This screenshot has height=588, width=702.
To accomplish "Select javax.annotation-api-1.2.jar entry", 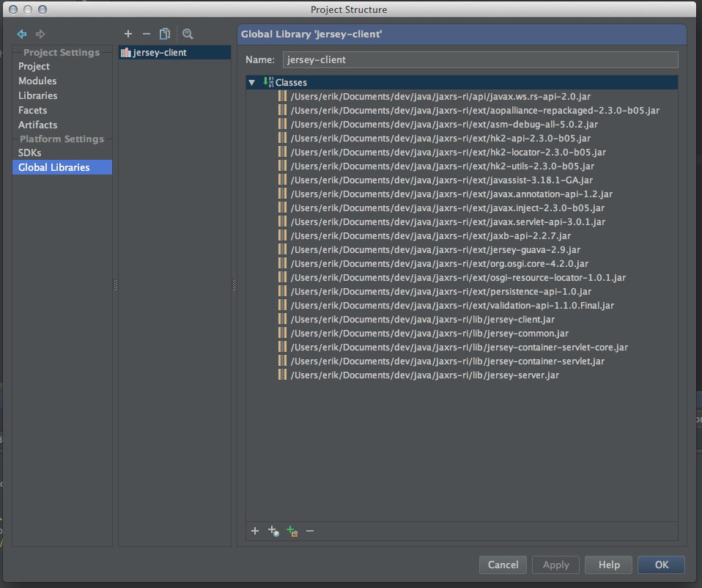I will tap(451, 194).
